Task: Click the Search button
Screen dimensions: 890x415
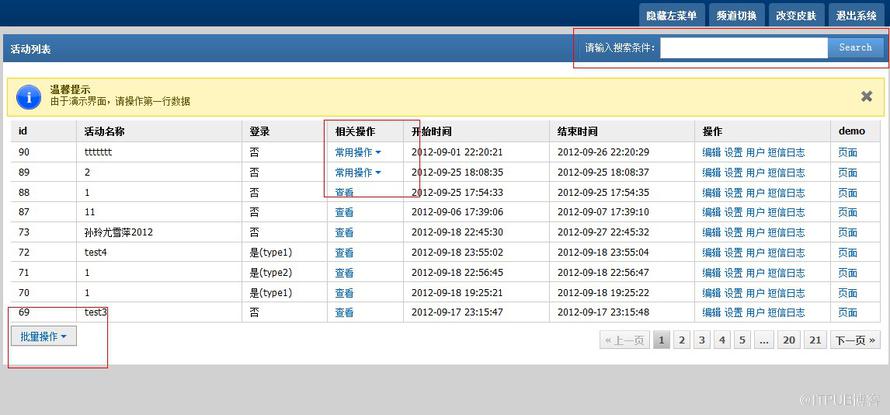Action: (x=855, y=48)
